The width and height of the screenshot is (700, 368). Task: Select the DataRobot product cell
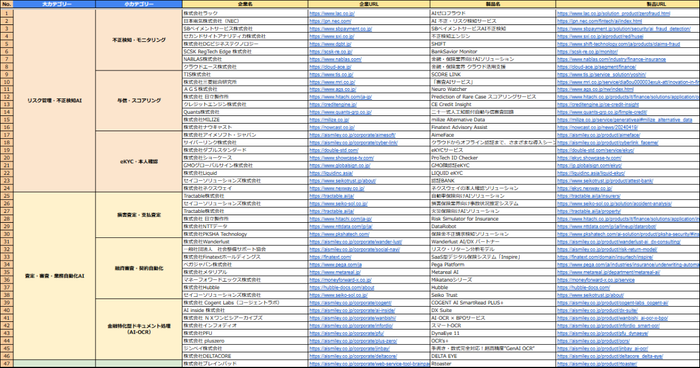click(493, 226)
